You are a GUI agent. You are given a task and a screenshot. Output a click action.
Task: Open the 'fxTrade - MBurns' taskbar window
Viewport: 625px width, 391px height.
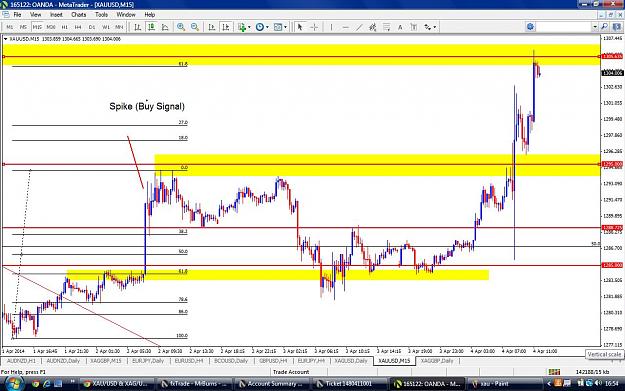[194, 384]
